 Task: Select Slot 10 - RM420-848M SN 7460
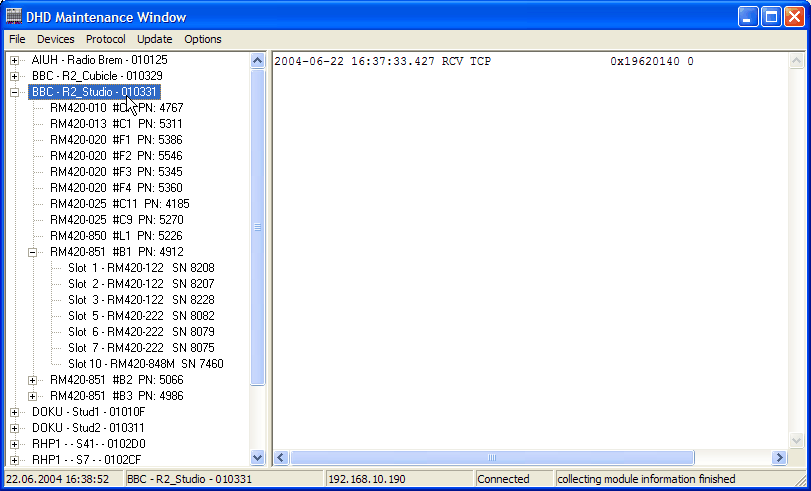(x=145, y=364)
